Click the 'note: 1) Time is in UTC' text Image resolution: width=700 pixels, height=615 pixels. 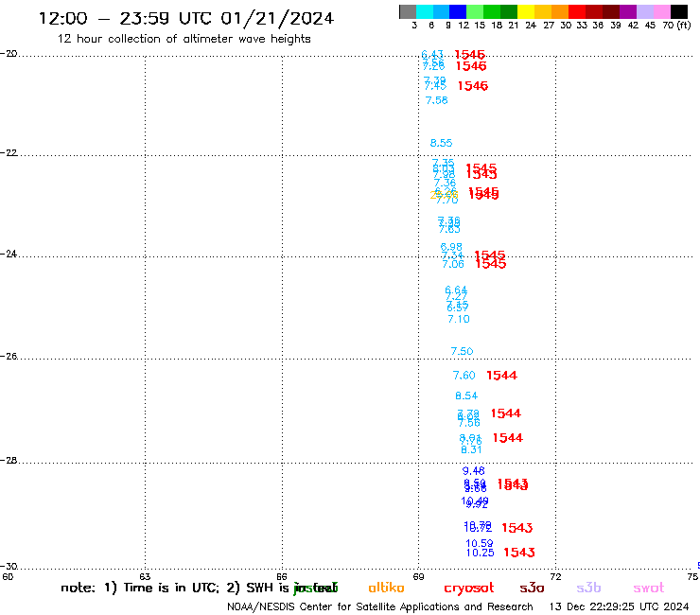(x=140, y=588)
